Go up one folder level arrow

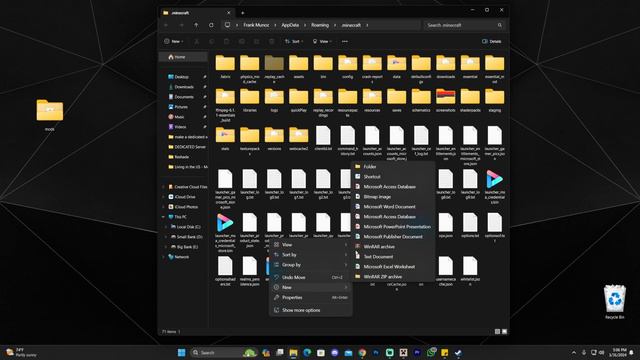[196, 25]
